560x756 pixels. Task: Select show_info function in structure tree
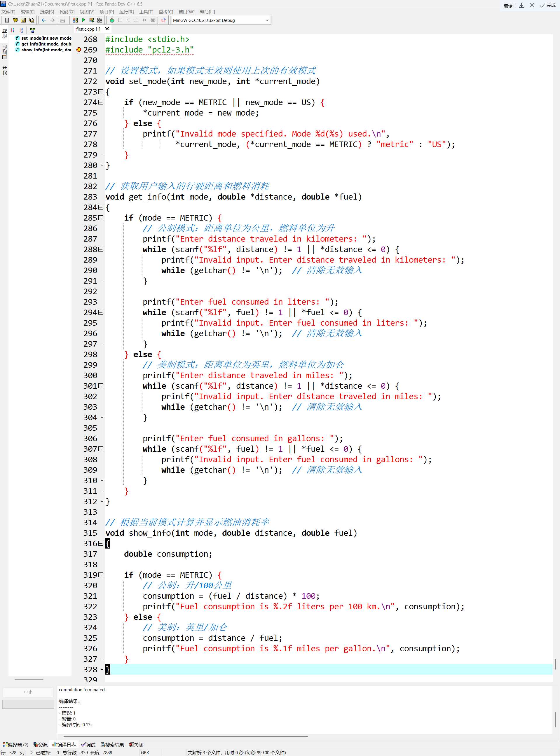click(43, 50)
